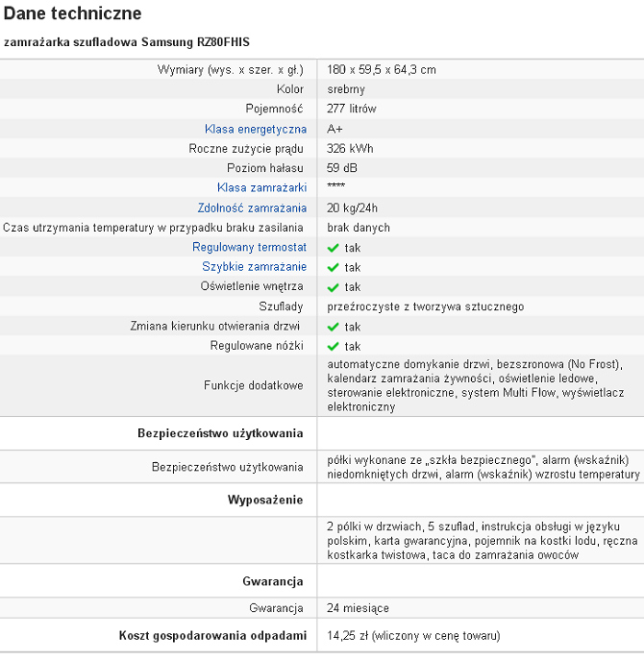Click the 'Czas utrzymania temperatury' row label
The width and height of the screenshot is (644, 660).
[153, 228]
